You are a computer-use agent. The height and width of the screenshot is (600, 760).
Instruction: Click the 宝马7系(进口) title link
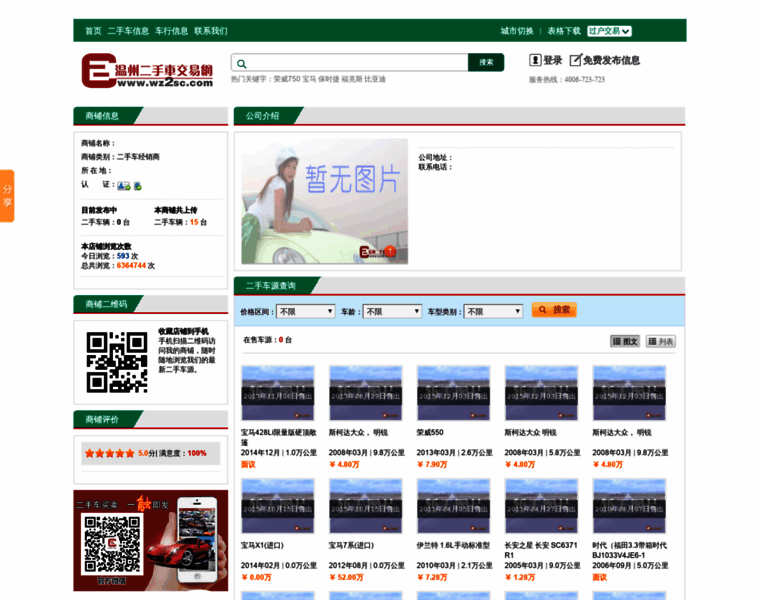(351, 545)
